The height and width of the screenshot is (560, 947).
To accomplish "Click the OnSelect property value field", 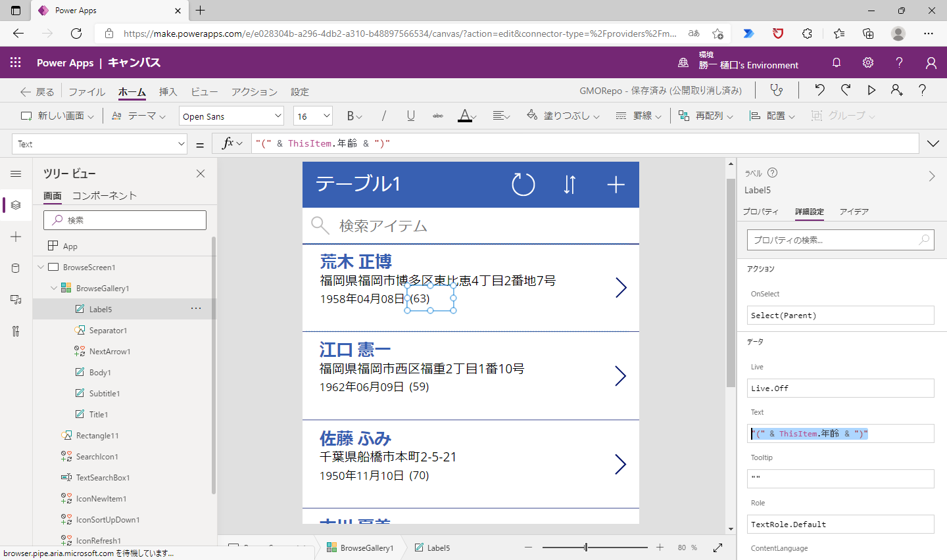I will (x=840, y=315).
